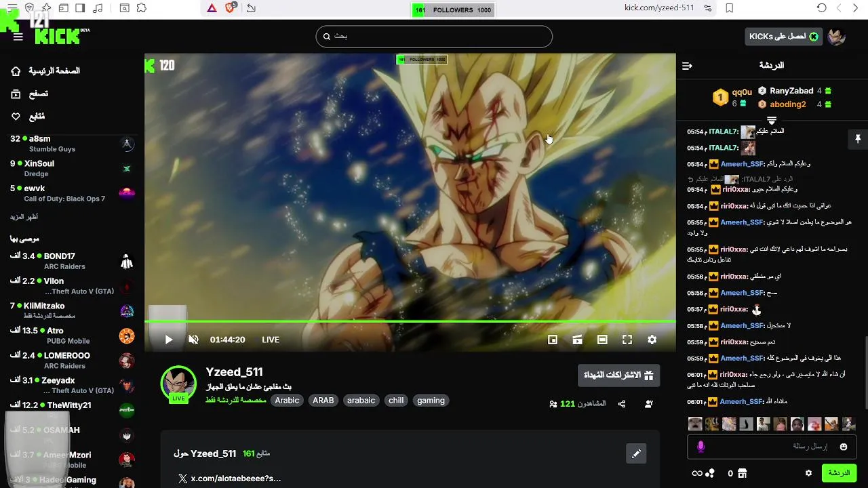Open the Get KICKs button
868x488 pixels.
coord(783,37)
